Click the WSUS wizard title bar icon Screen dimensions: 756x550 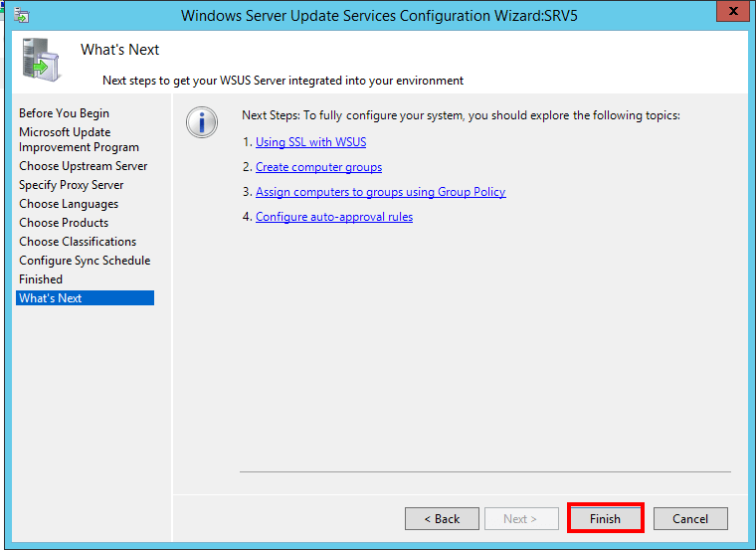pyautogui.click(x=22, y=16)
